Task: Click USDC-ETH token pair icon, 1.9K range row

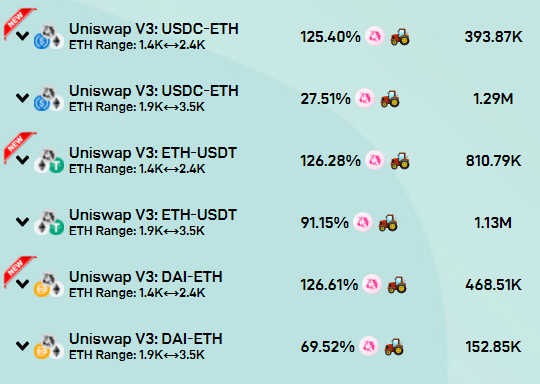Action: point(49,98)
